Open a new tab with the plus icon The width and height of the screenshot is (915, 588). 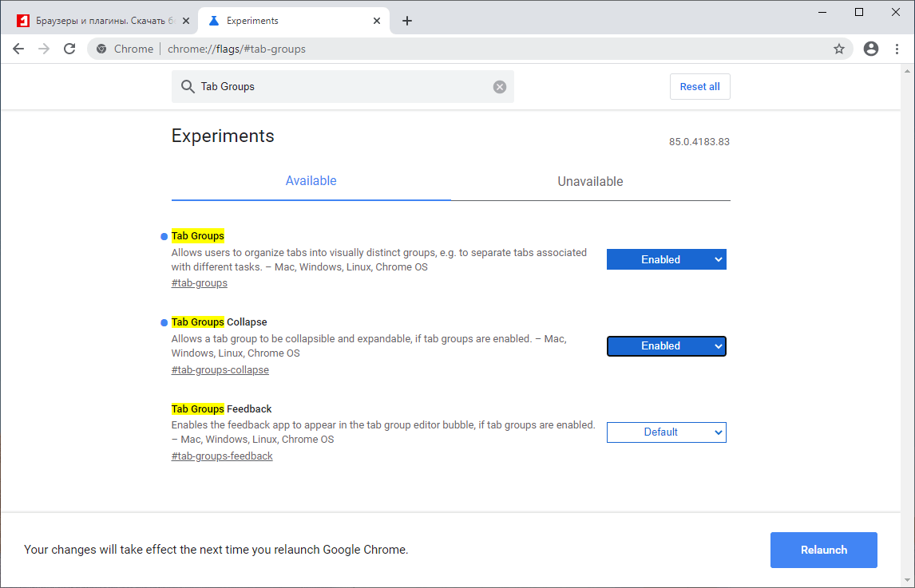click(407, 21)
